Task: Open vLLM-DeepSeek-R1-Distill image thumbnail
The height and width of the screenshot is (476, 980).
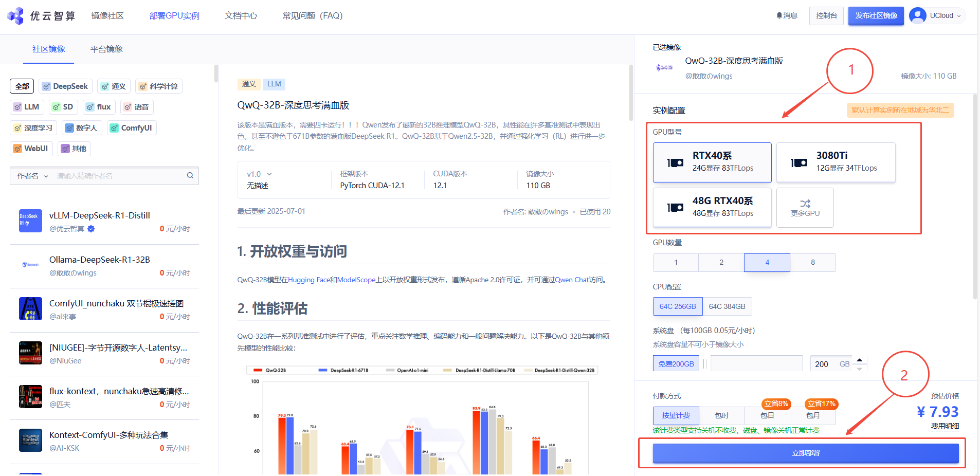Action: click(x=30, y=221)
